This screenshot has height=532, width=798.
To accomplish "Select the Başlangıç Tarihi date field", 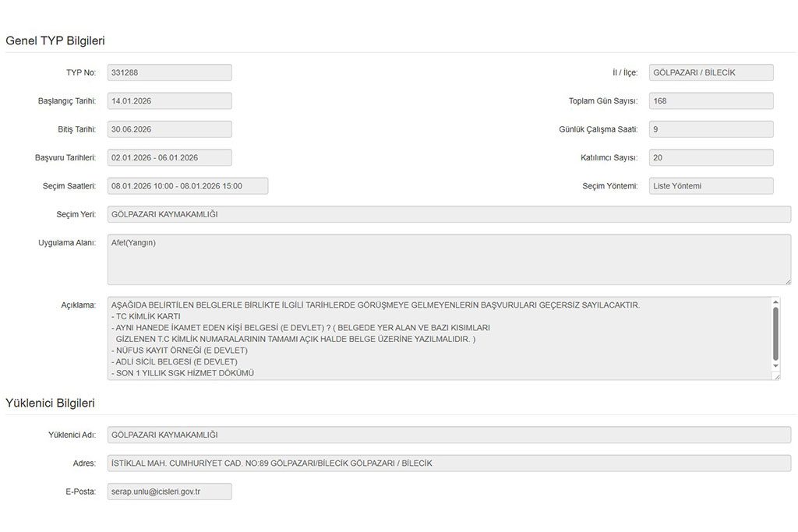I will [169, 101].
